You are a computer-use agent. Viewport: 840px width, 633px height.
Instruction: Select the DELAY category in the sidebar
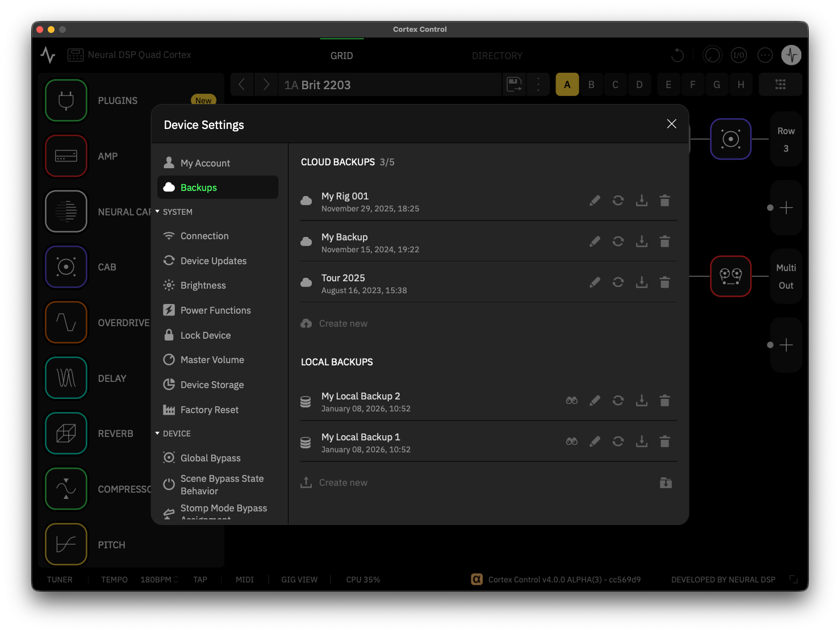click(x=65, y=377)
